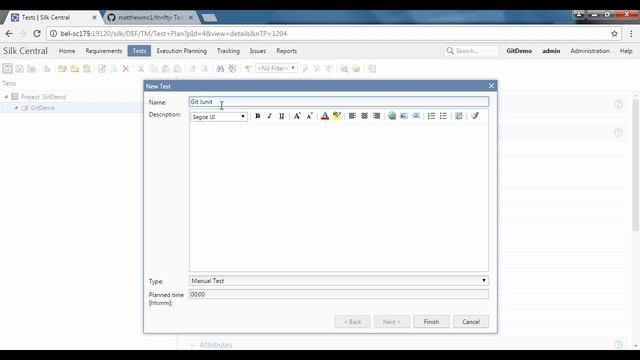
Task: Collapse the GitDemo folder node
Action: point(16,108)
